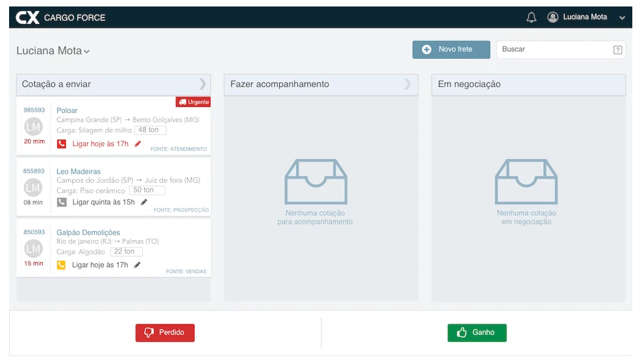644x362 pixels.
Task: Open Luciana Mota header profile name
Action: pos(585,17)
